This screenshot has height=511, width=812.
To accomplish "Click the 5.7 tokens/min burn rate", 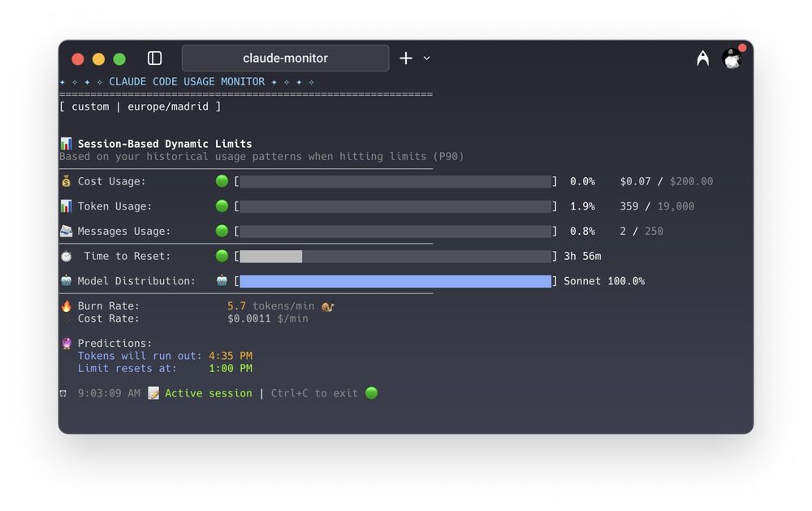I will (x=271, y=305).
